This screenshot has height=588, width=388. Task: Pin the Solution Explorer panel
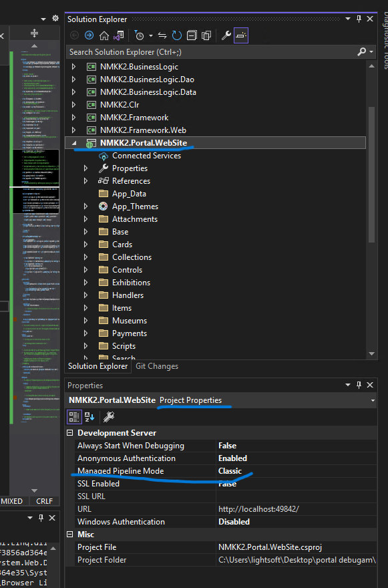tap(359, 19)
